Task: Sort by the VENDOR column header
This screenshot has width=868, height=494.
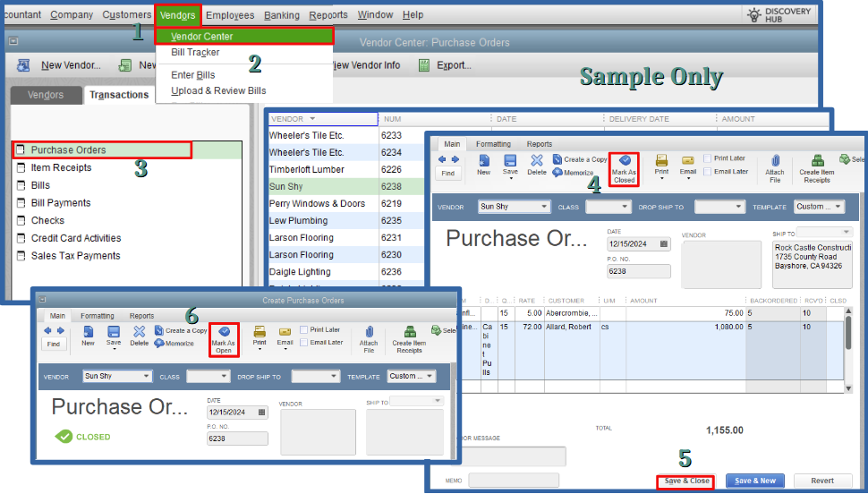Action: 323,119
